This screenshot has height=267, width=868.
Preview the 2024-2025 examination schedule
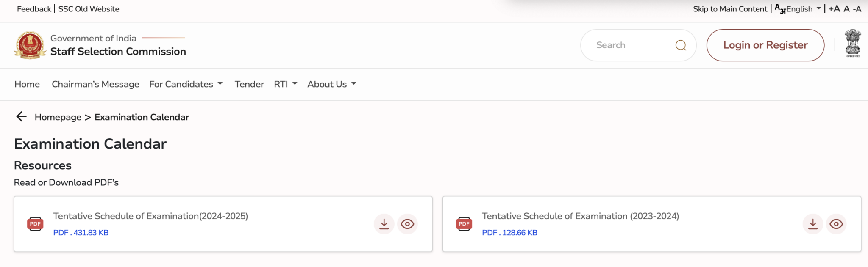(407, 224)
